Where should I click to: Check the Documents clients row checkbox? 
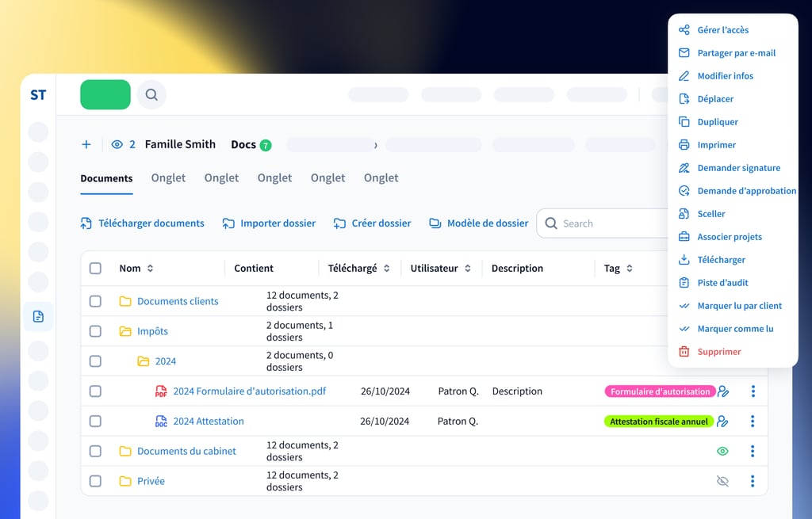95,301
